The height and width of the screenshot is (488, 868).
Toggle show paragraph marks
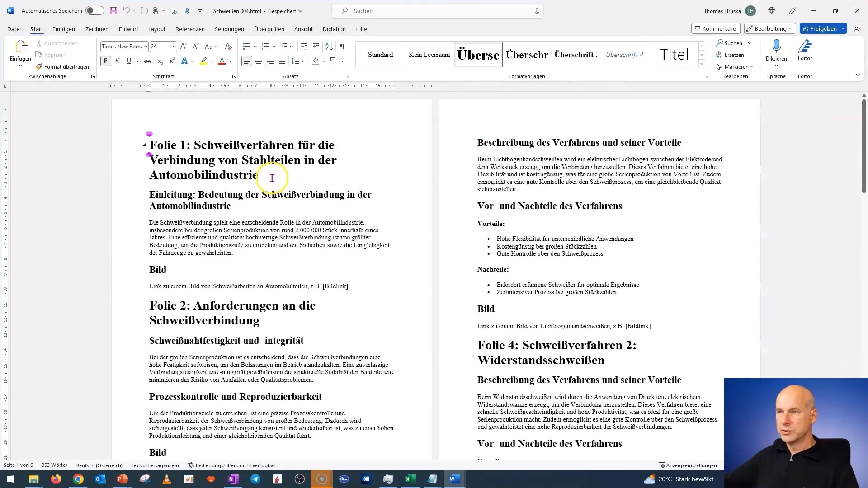[342, 47]
